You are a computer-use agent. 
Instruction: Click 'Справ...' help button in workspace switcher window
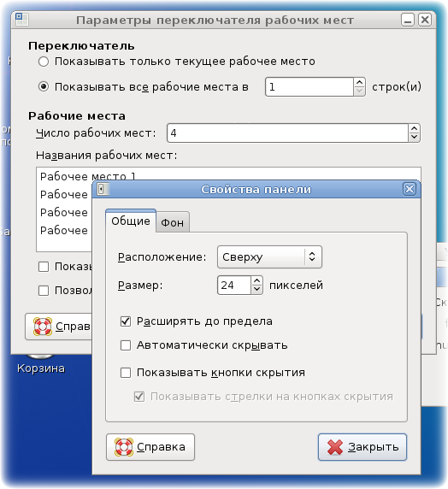[59, 327]
